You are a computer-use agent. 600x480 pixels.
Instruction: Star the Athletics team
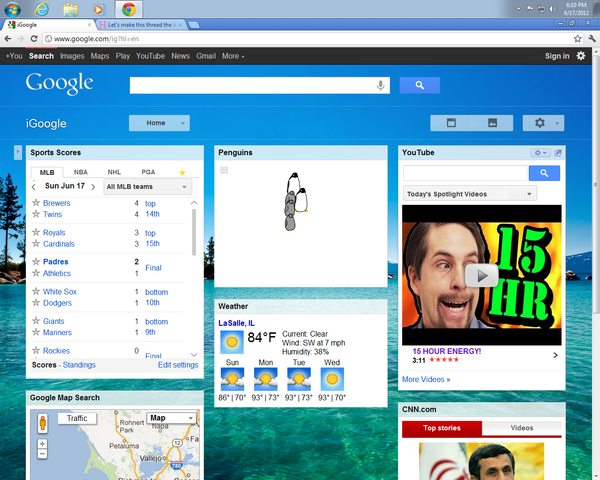(36, 273)
